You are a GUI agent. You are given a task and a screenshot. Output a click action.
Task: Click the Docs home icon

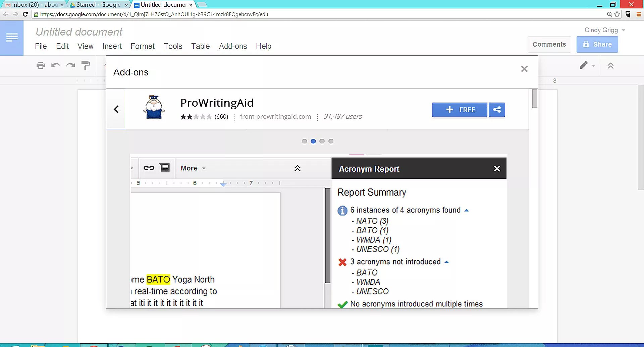click(12, 38)
